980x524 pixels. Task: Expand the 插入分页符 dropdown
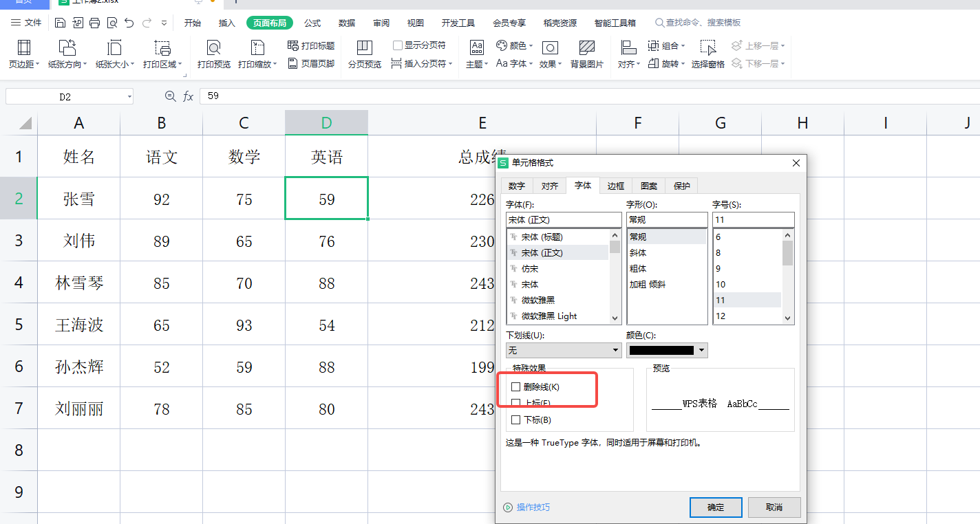(450, 63)
